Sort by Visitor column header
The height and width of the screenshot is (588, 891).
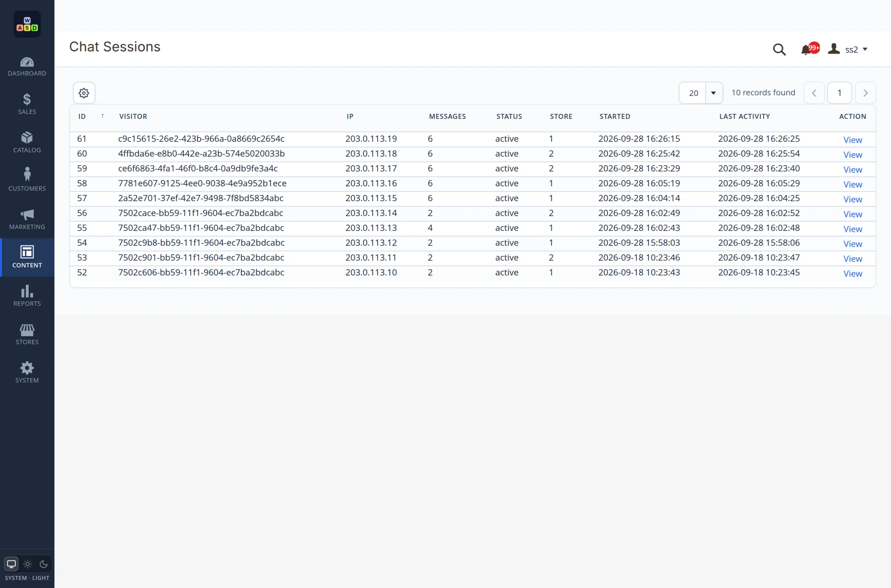point(133,117)
